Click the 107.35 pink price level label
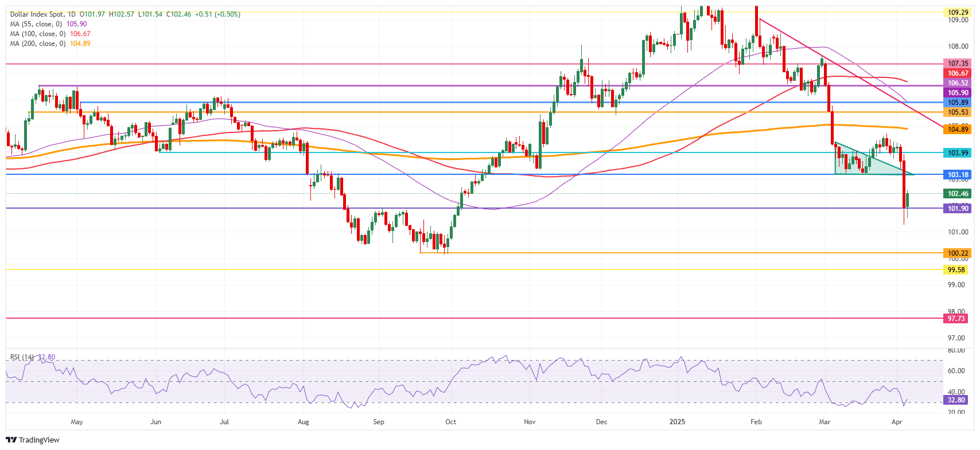This screenshot has height=450, width=980. (x=958, y=64)
